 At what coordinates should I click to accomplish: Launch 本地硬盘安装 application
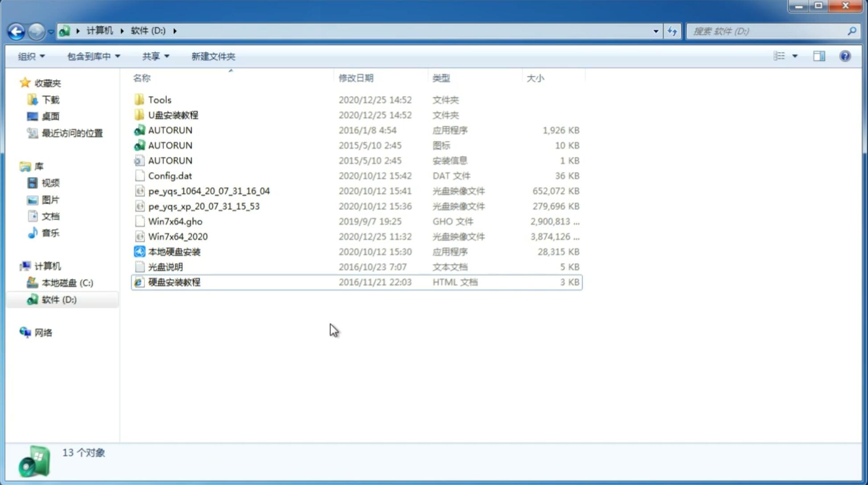coord(174,251)
